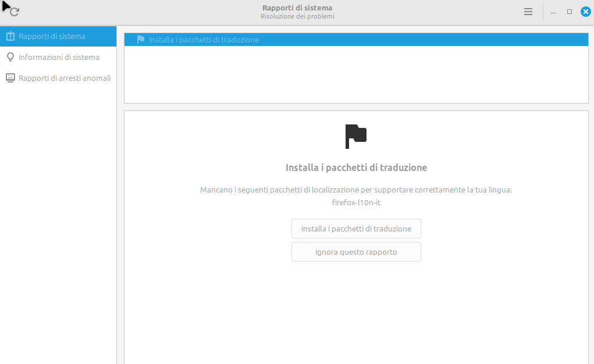Click the refresh reports icon
594x364 pixels.
click(x=14, y=12)
